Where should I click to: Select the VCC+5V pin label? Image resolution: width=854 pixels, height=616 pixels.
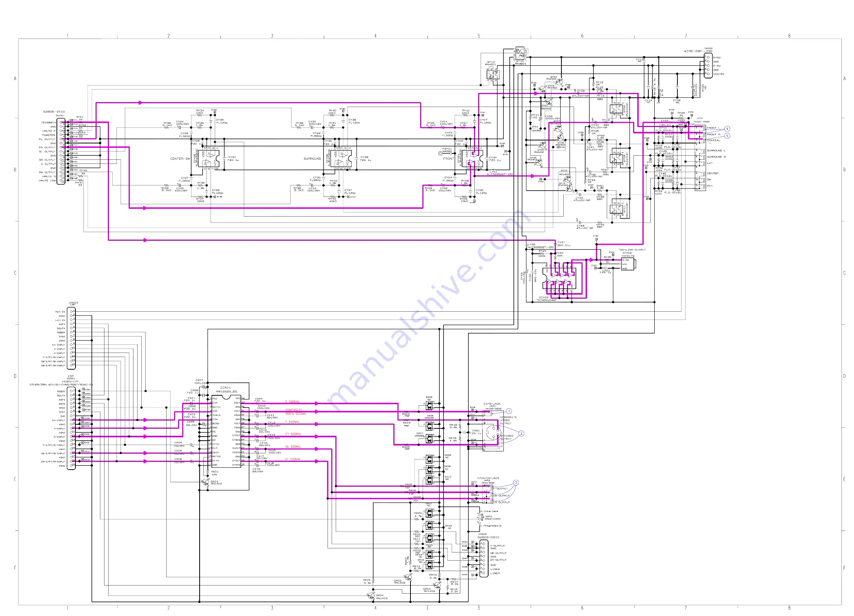coord(718,74)
